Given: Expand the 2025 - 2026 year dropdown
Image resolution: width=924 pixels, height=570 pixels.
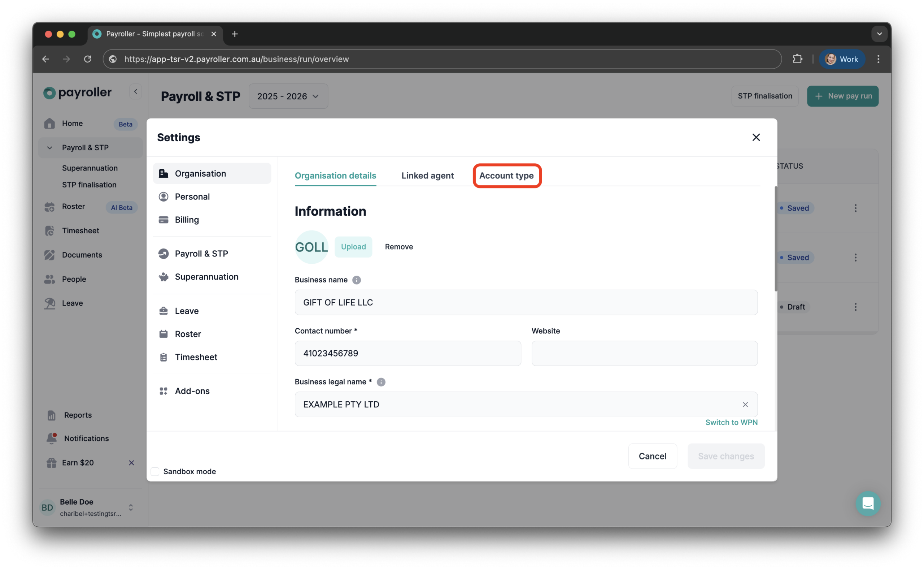Looking at the screenshot, I should pyautogui.click(x=288, y=96).
